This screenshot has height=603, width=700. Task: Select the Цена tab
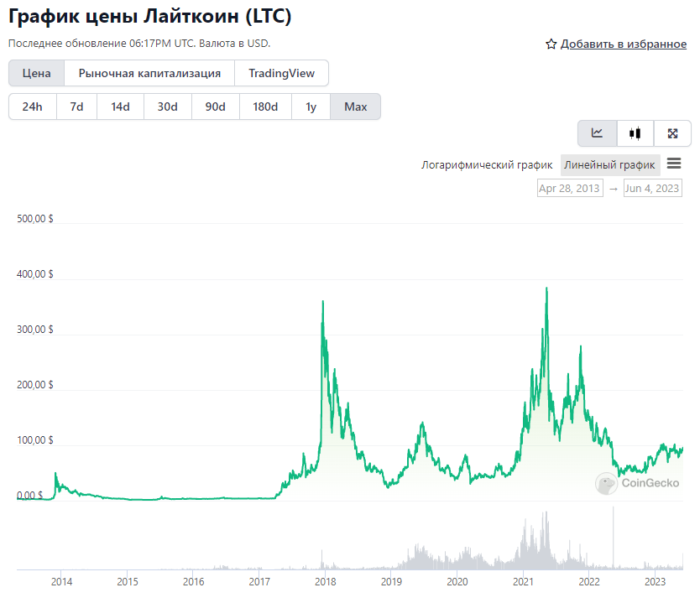[x=37, y=73]
